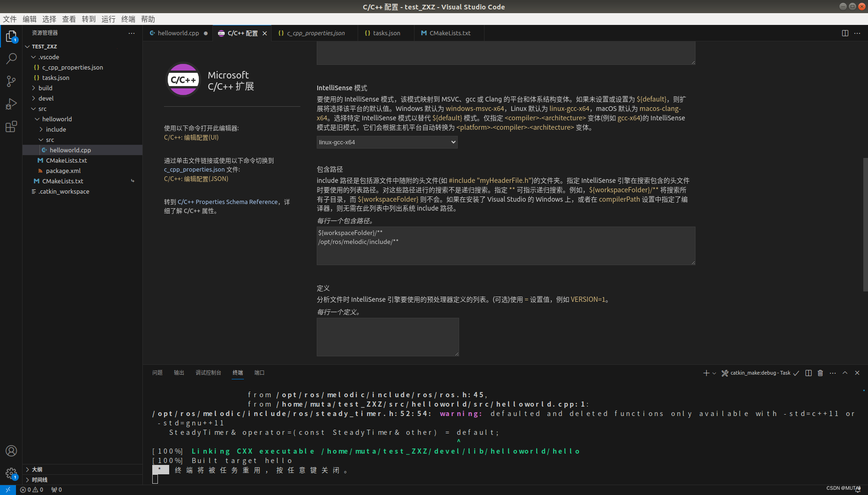Viewport: 868px width, 495px height.
Task: Maximize the terminal panel with chevron
Action: (845, 373)
